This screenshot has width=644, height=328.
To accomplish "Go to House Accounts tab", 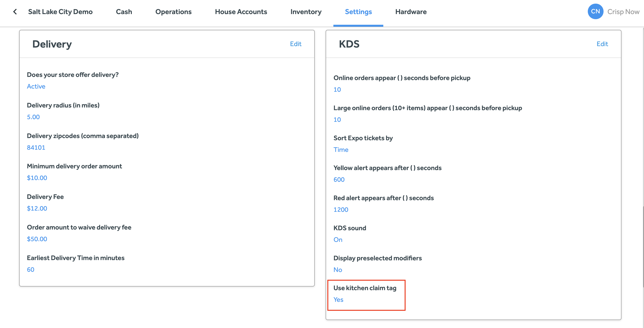I will [241, 12].
